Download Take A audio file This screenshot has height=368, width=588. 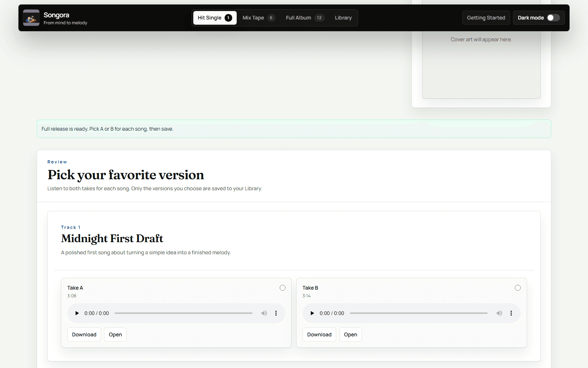coord(84,335)
